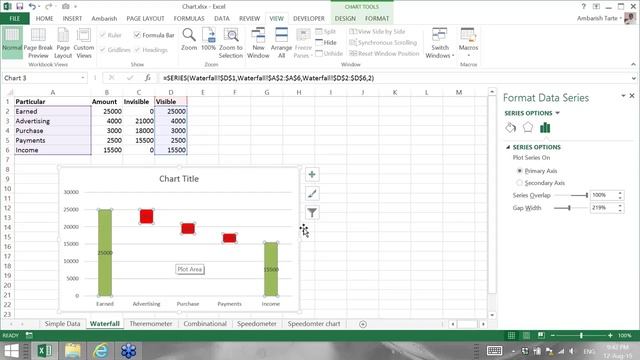Open File Explorer from taskbar

[73, 351]
